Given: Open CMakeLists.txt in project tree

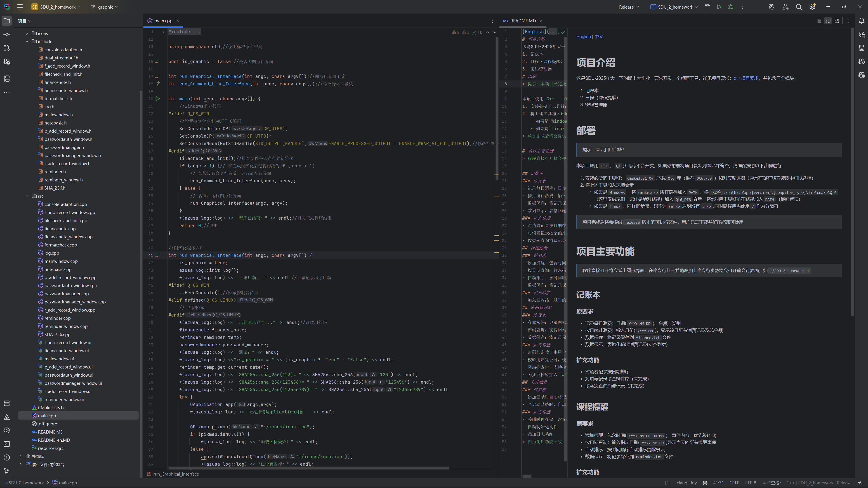Looking at the screenshot, I should 52,408.
